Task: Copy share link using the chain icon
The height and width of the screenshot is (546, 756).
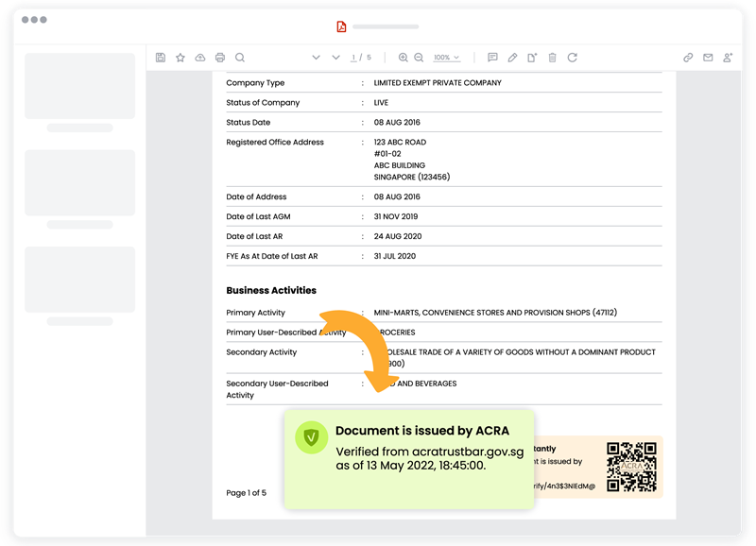Action: click(x=688, y=58)
